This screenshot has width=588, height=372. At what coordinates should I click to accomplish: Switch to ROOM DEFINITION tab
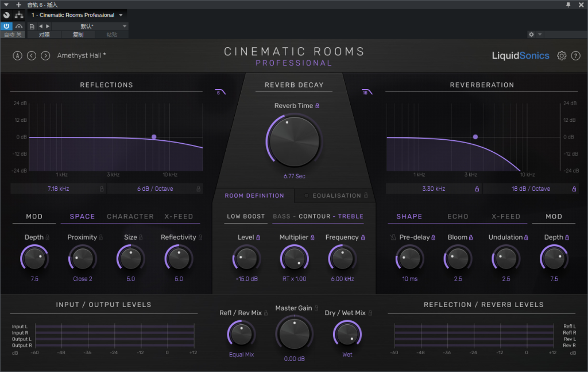[x=254, y=195]
